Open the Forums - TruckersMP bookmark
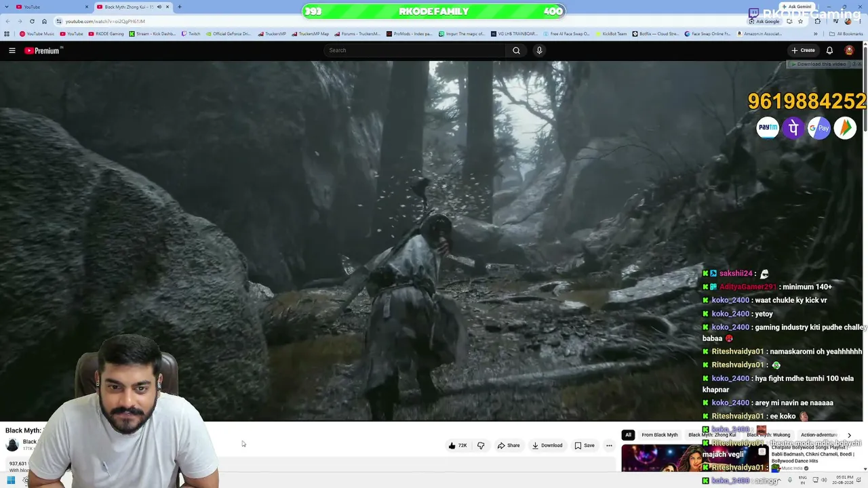Image resolution: width=868 pixels, height=488 pixels. pyautogui.click(x=357, y=34)
